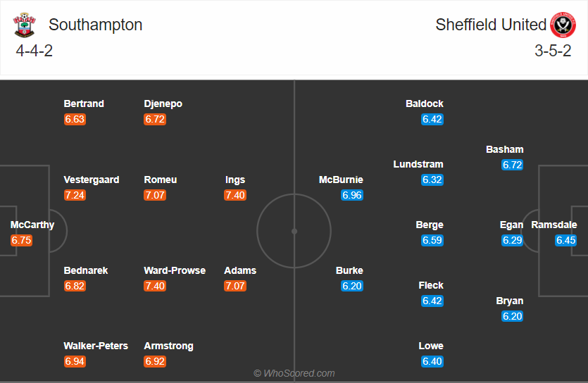Image resolution: width=588 pixels, height=383 pixels.
Task: Select player Lundstram
Action: pos(418,164)
